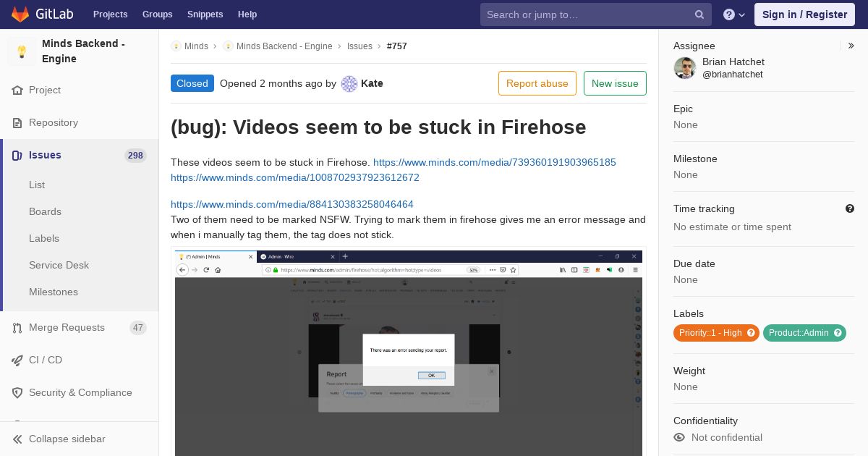Open Project in the sidebar
The height and width of the screenshot is (456, 868).
45,90
